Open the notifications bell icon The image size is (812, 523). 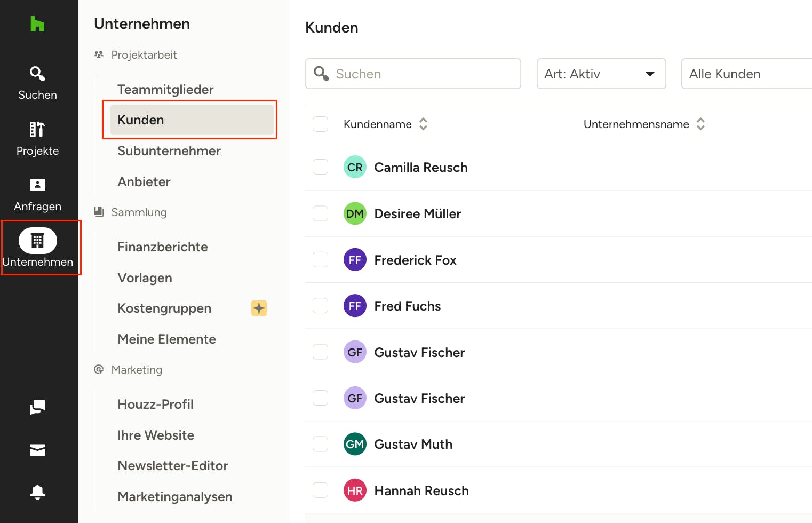37,492
